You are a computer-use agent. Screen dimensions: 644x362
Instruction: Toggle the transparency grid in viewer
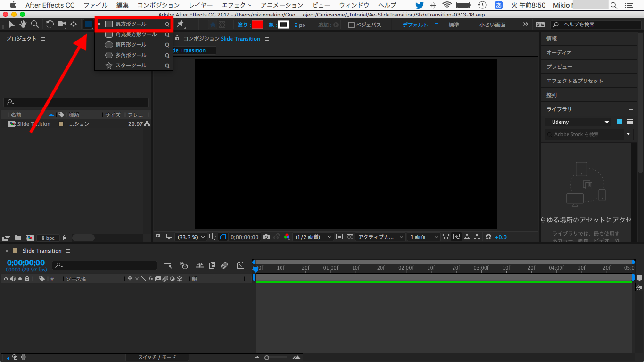click(x=349, y=237)
